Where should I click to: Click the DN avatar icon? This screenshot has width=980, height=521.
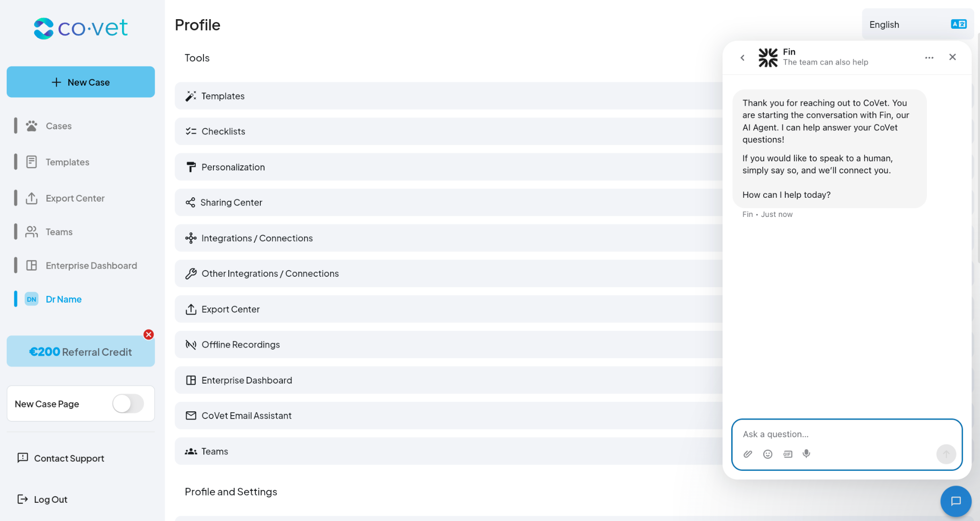coord(32,299)
